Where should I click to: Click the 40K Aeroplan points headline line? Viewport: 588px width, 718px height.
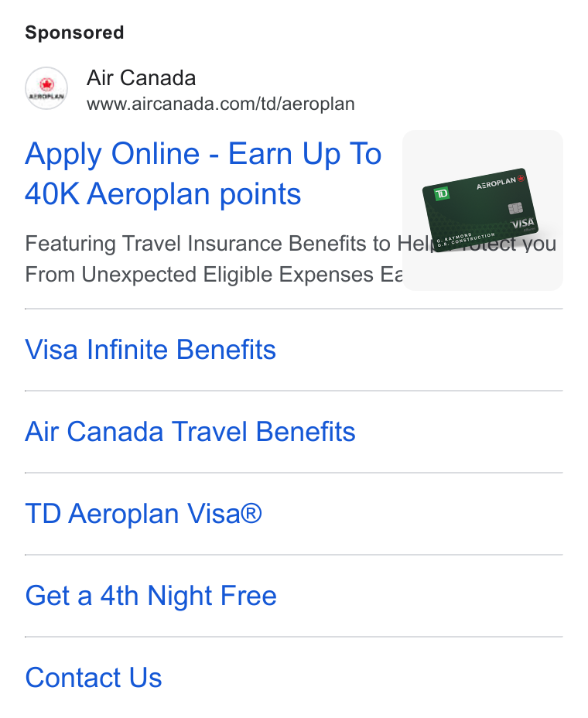[163, 193]
